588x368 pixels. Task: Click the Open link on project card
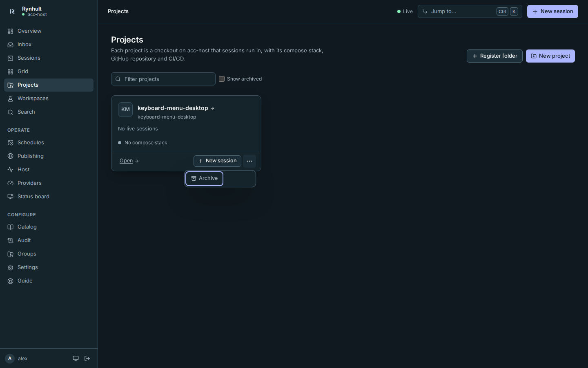pos(129,161)
